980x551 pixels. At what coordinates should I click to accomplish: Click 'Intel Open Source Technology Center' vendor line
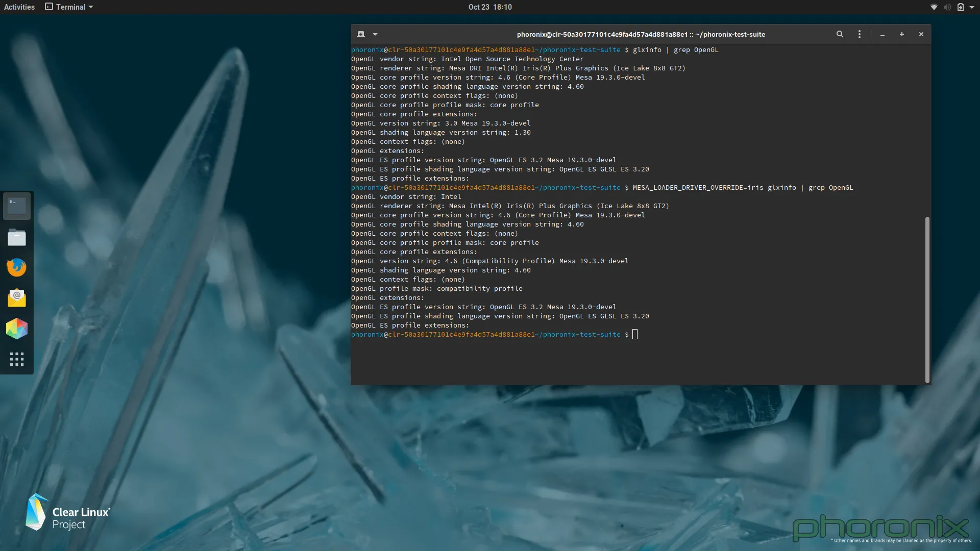tap(467, 59)
